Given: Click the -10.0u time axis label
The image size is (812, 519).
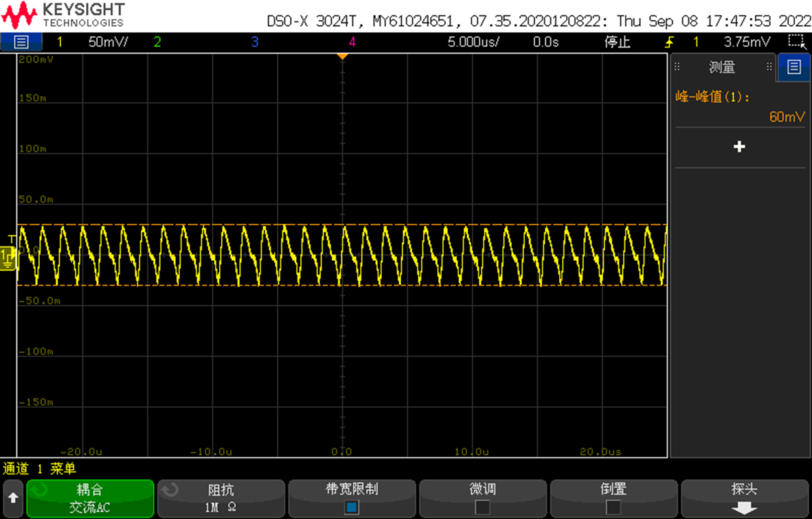Looking at the screenshot, I should [x=211, y=452].
